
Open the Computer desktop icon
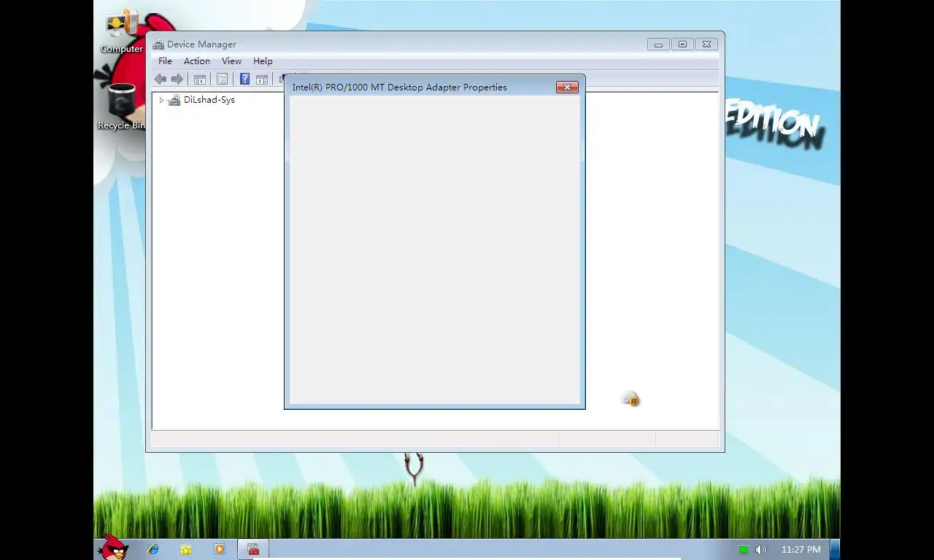click(122, 31)
